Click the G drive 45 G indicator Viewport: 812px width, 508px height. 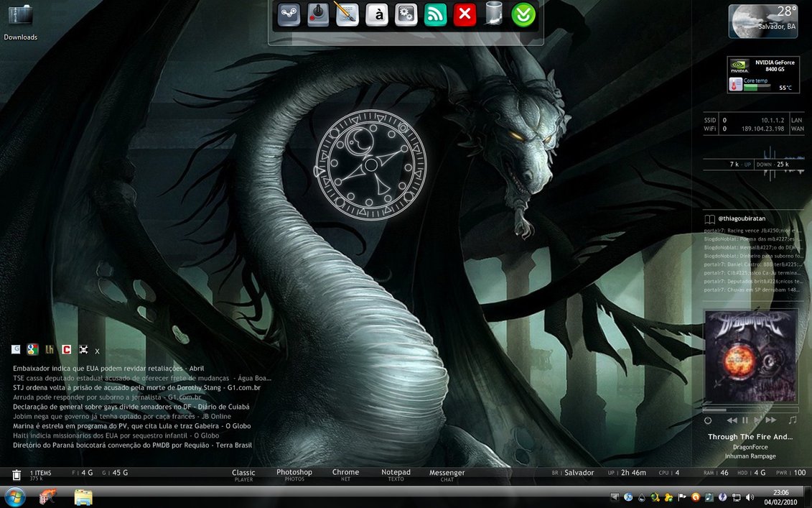coord(115,473)
